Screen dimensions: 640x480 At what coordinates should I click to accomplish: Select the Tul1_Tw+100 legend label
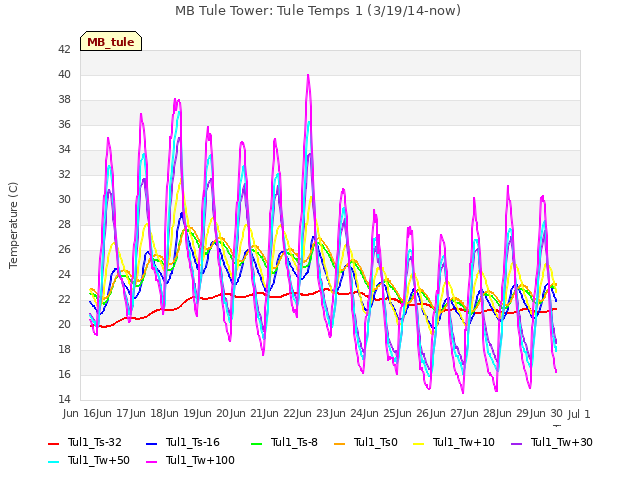pyautogui.click(x=200, y=460)
